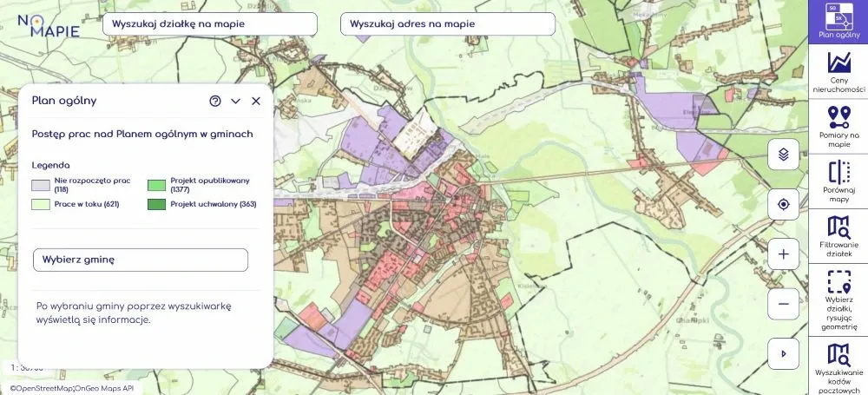This screenshot has height=395, width=868.
Task: Open the Plan ogólny tool in sidebar
Action: [x=838, y=23]
